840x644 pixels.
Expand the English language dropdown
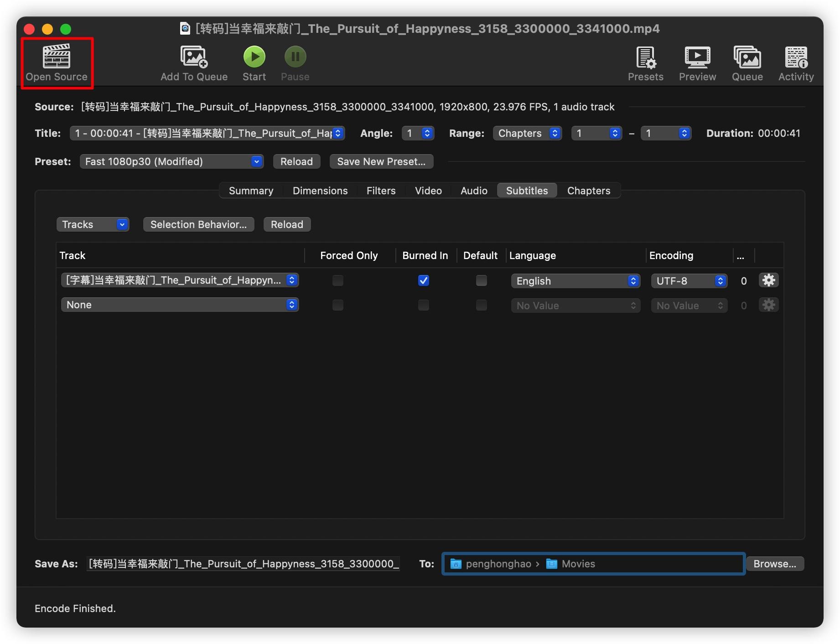[576, 281]
